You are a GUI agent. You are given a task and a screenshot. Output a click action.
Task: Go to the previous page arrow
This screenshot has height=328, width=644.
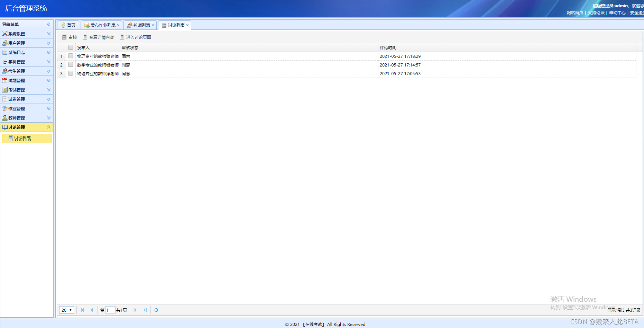[92, 310]
